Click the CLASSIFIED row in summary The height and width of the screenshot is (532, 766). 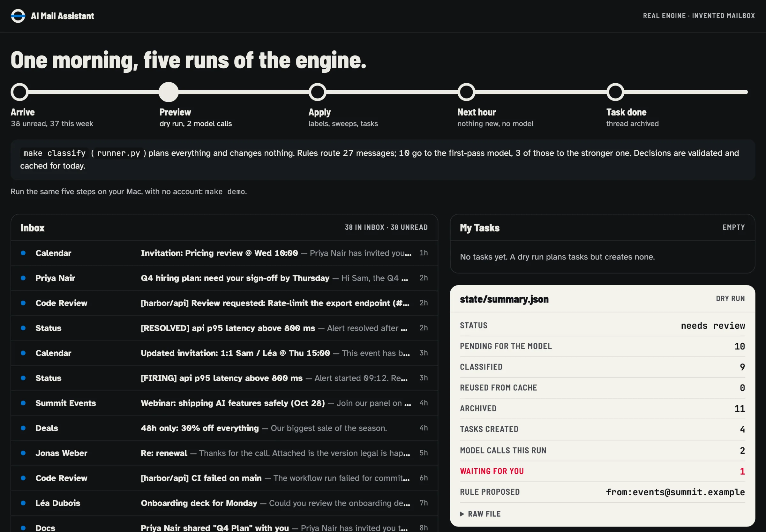602,367
